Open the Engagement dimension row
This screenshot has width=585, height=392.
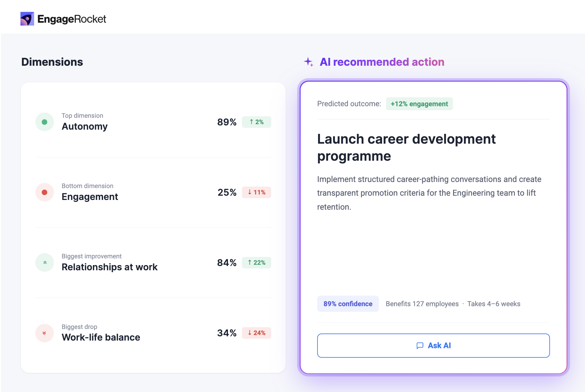[x=153, y=192]
